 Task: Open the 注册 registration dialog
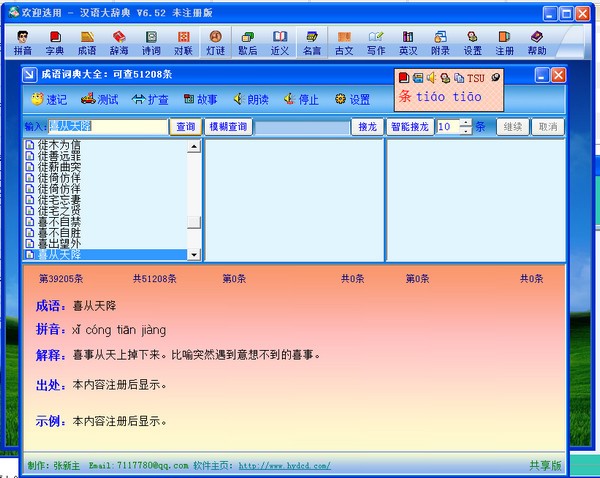tap(505, 43)
